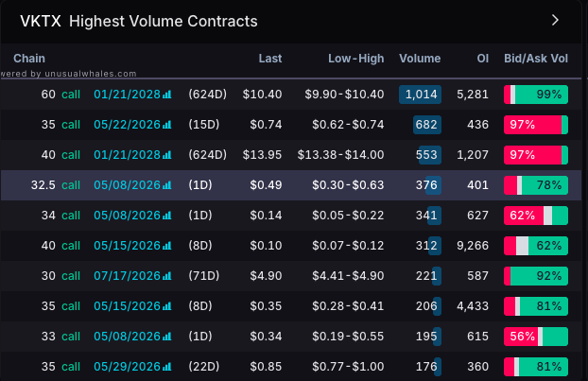
Task: Click the (71D) days-to-expiry label
Action: tap(203, 276)
